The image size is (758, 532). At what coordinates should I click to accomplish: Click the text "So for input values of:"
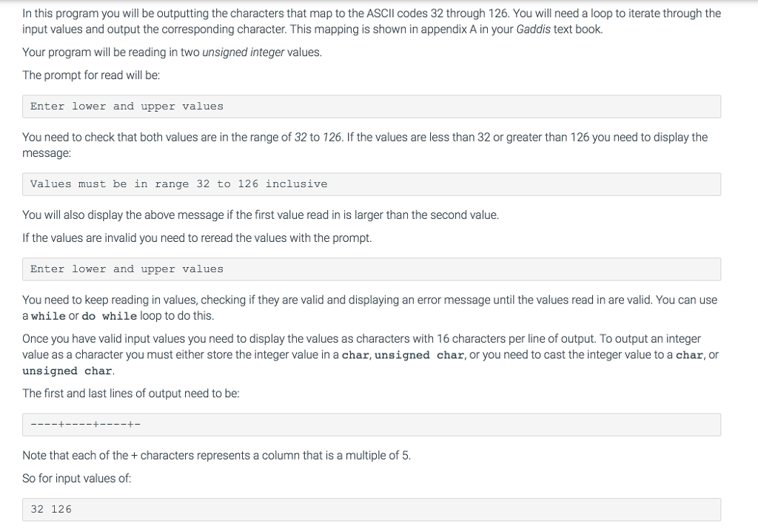coord(77,479)
